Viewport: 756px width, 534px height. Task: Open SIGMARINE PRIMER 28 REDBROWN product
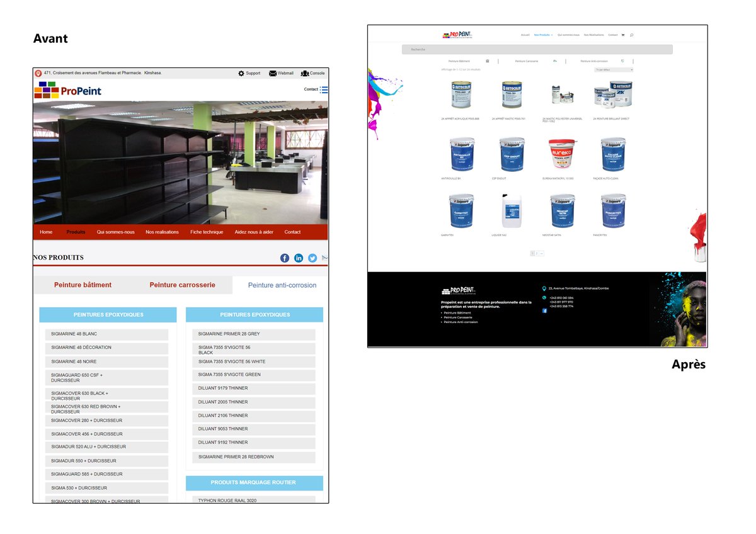click(253, 457)
